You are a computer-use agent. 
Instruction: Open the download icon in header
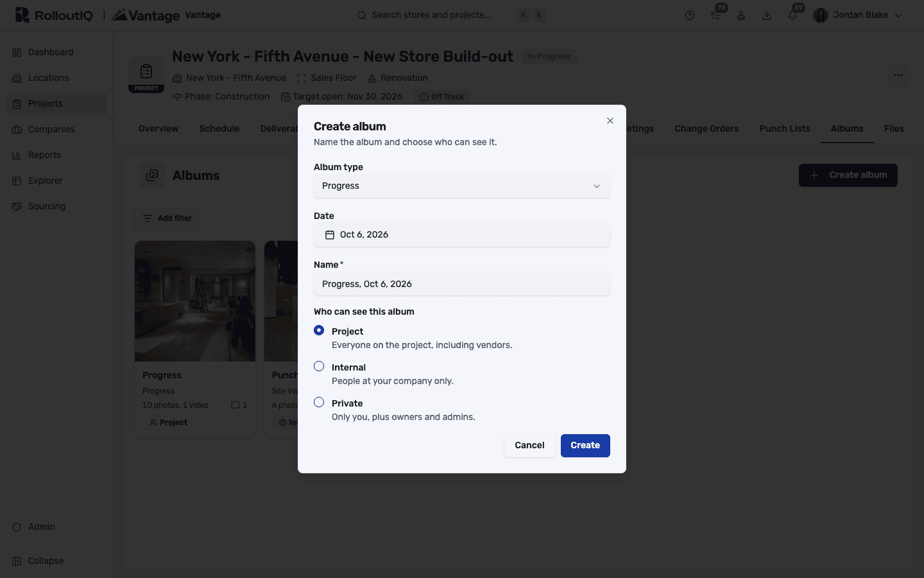click(x=767, y=15)
